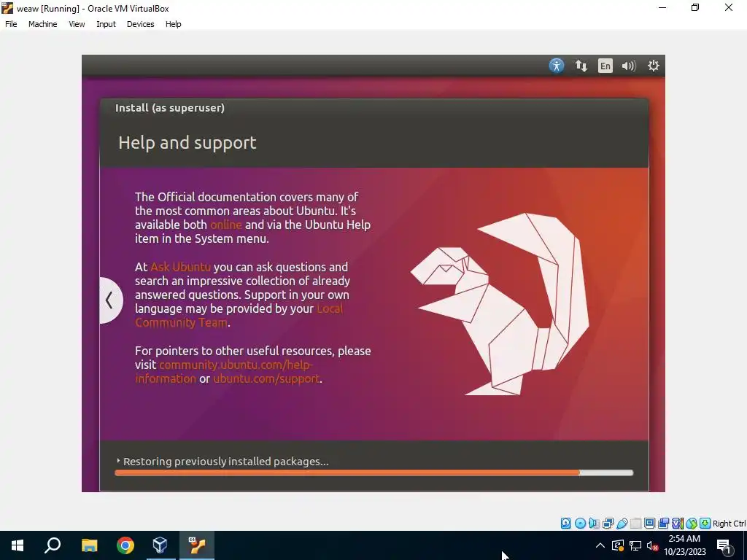Viewport: 747px width, 560px height.
Task: Visit community.ubuntu.com/help-information link
Action: point(223,371)
